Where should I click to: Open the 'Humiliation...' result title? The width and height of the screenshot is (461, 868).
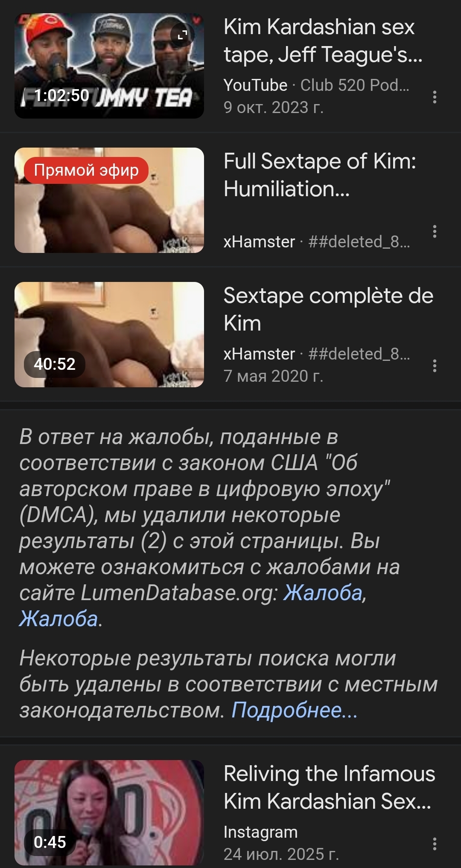coord(320,175)
